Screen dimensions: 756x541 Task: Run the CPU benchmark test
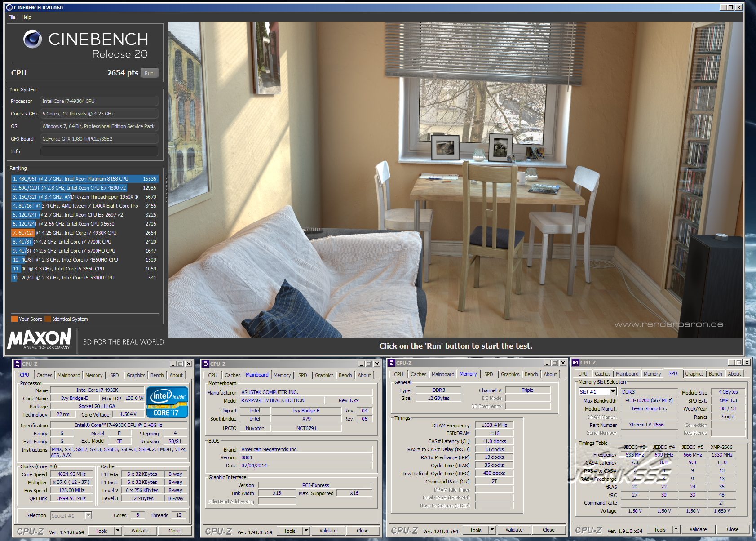click(149, 73)
